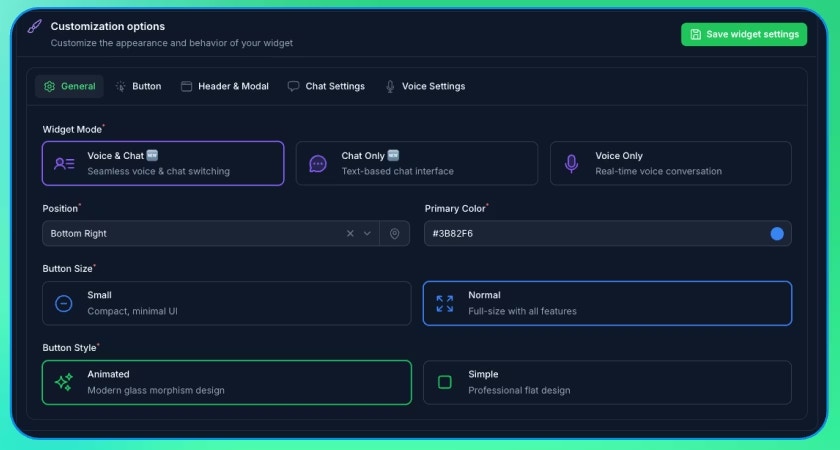This screenshot has height=450, width=840.
Task: Select Chat Only widget mode
Action: click(417, 163)
